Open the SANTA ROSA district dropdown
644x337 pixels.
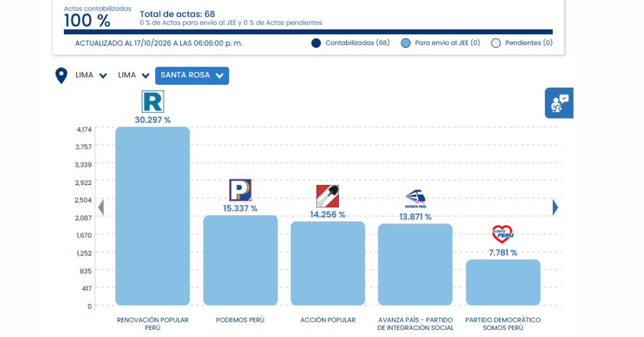[x=192, y=76]
